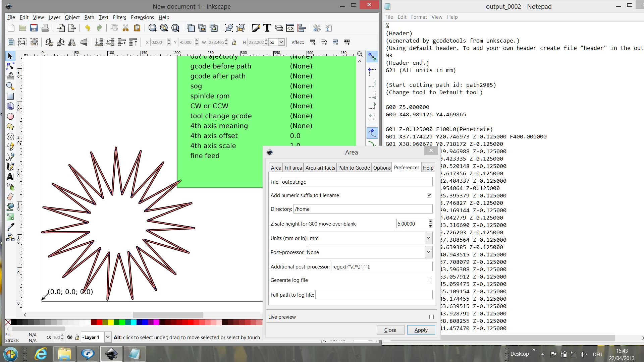The image size is (644, 362).
Task: Switch to Path to Gcode tab
Action: coord(354,168)
